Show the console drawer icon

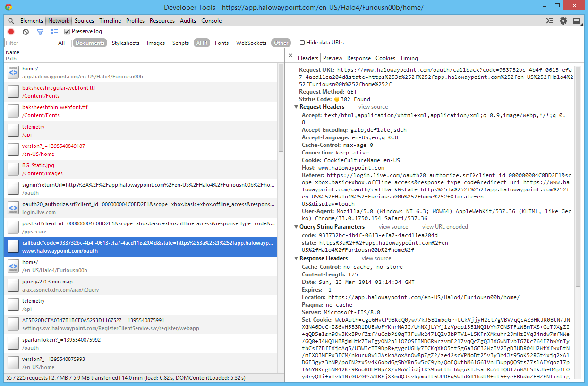(x=549, y=21)
